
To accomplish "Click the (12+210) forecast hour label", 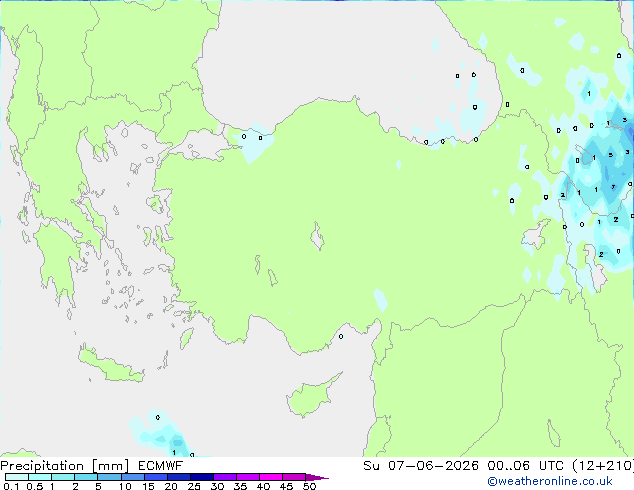I will click(603, 466).
